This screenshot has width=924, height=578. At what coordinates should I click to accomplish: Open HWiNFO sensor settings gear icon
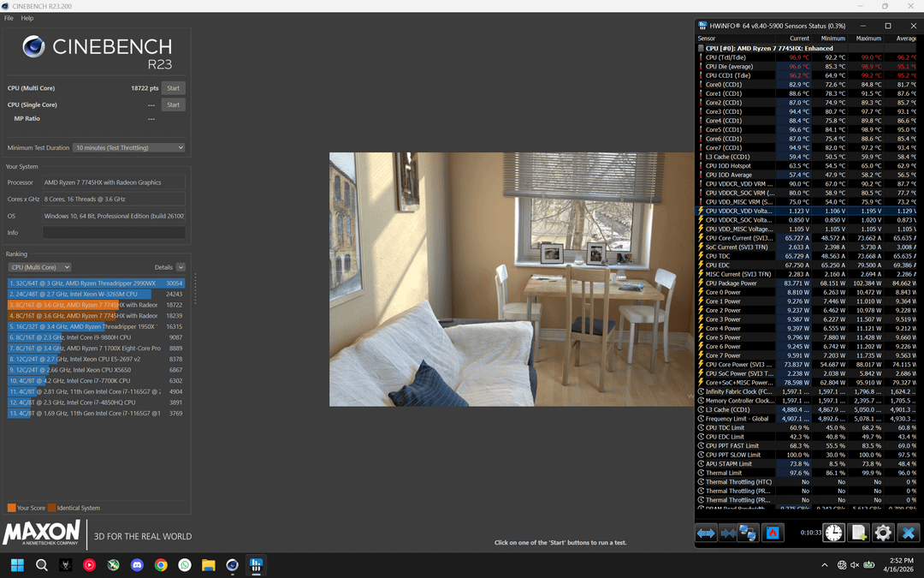click(x=883, y=533)
